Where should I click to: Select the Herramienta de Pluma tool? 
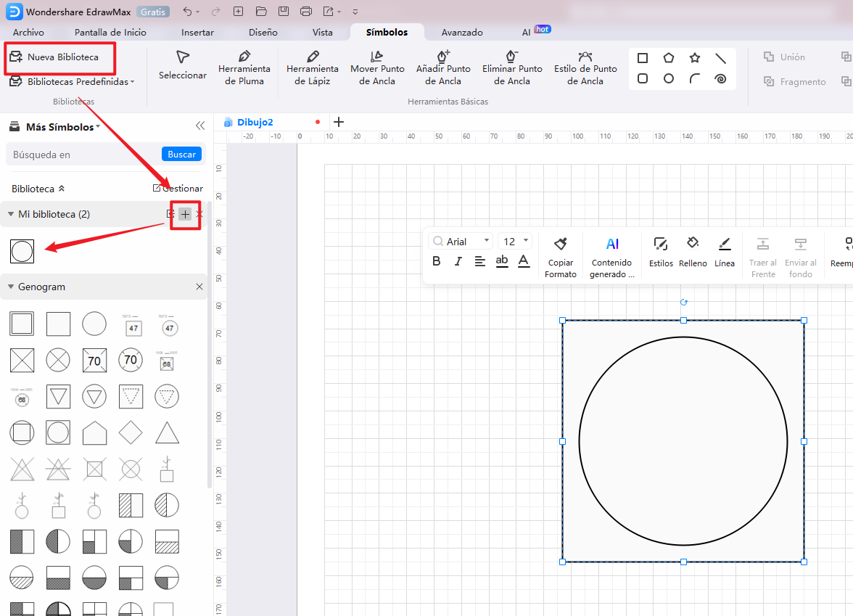(x=244, y=68)
